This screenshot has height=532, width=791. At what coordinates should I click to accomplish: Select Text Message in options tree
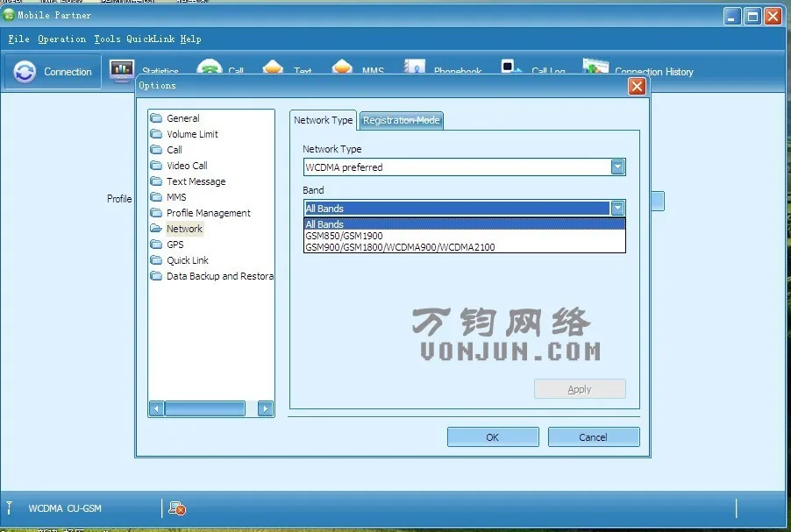point(196,181)
